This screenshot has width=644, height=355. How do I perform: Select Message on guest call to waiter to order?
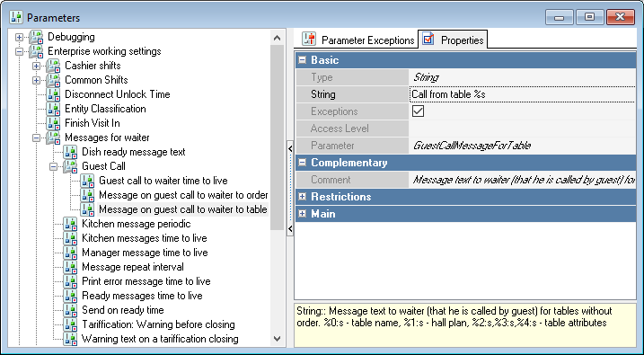click(x=183, y=195)
